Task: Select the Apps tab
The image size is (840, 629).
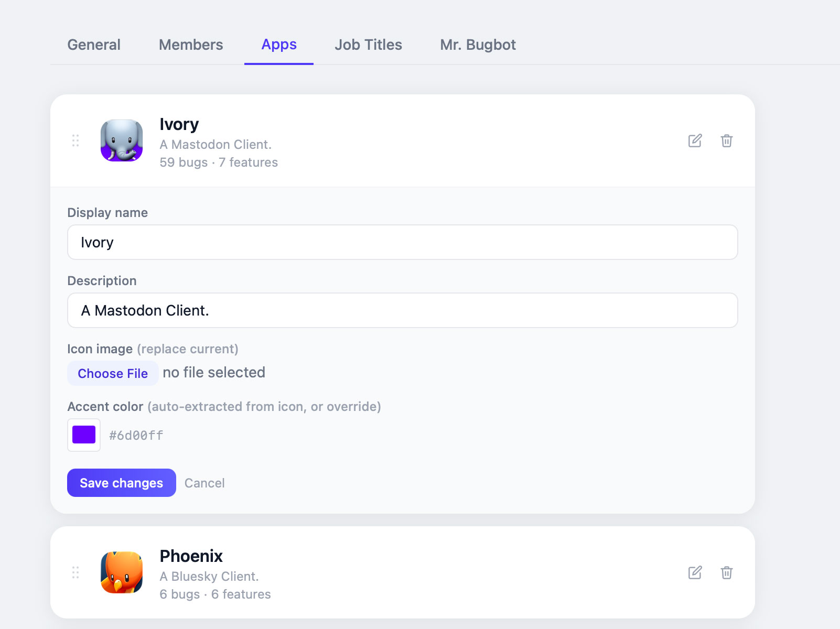Action: (x=279, y=45)
